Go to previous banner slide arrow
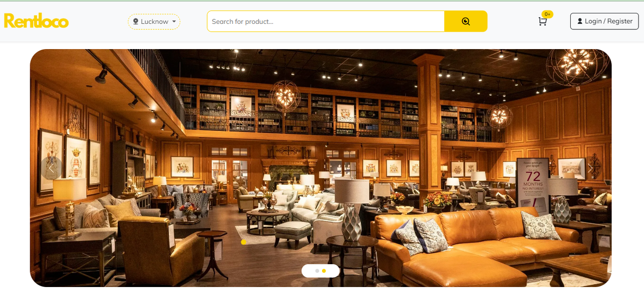 51,168
